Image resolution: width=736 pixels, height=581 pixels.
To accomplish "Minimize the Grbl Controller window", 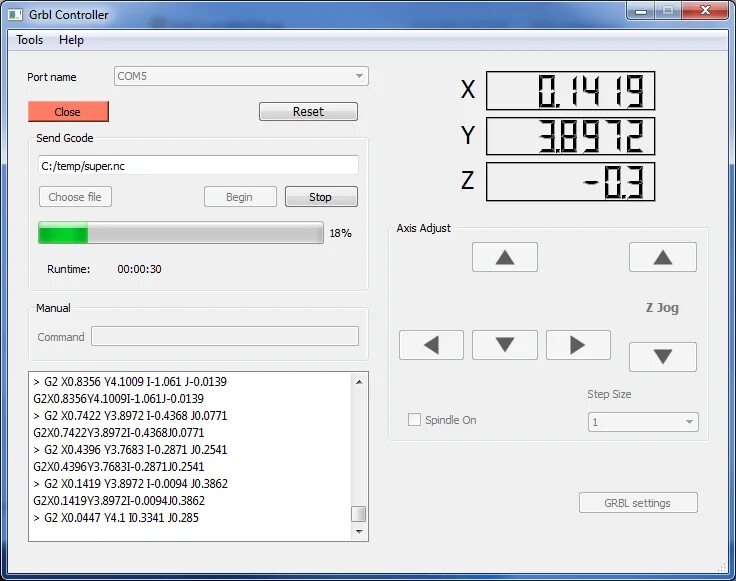I will (x=641, y=11).
